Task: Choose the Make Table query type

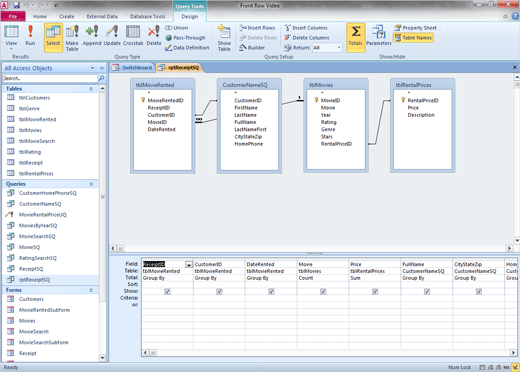Action: [x=72, y=37]
